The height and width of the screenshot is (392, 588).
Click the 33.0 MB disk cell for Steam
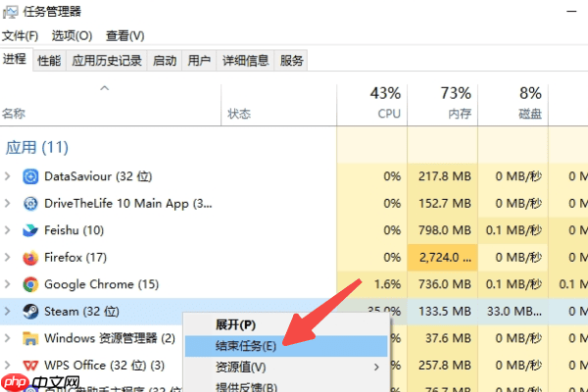(513, 312)
